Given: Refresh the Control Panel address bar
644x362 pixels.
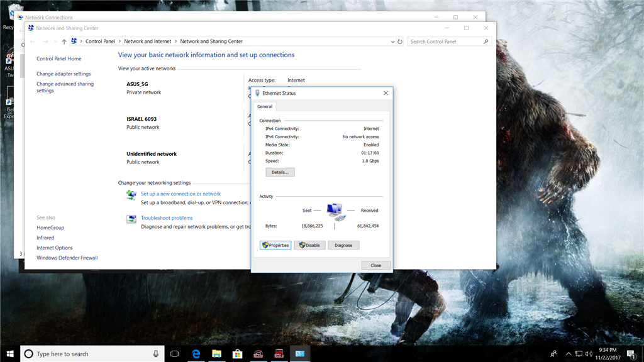Looking at the screenshot, I should pos(400,41).
